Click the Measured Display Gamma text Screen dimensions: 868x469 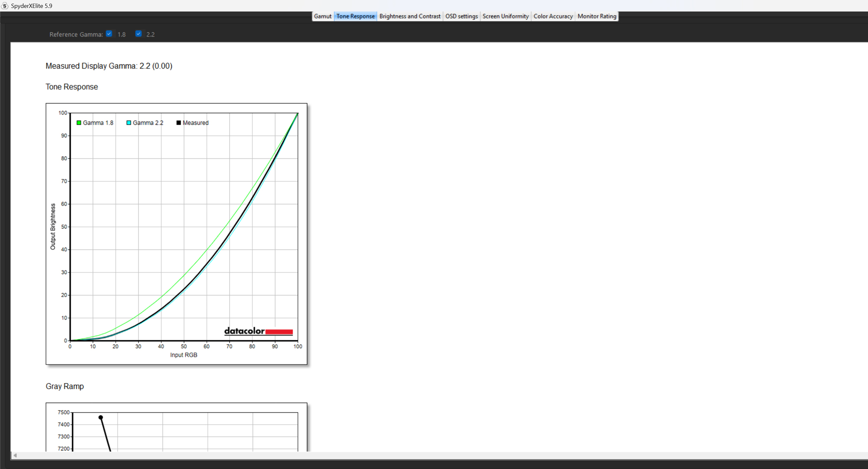[x=109, y=66]
